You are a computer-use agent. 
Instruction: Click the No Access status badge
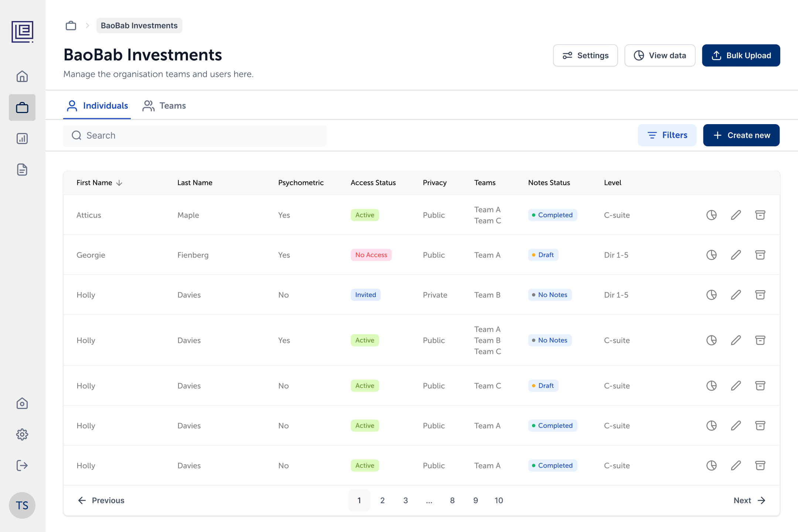click(371, 255)
